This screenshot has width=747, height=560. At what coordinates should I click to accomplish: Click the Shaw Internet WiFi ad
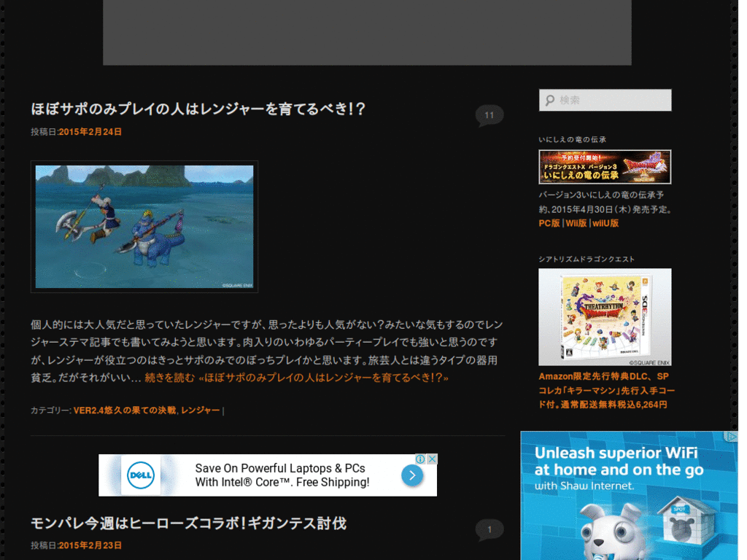pyautogui.click(x=629, y=496)
